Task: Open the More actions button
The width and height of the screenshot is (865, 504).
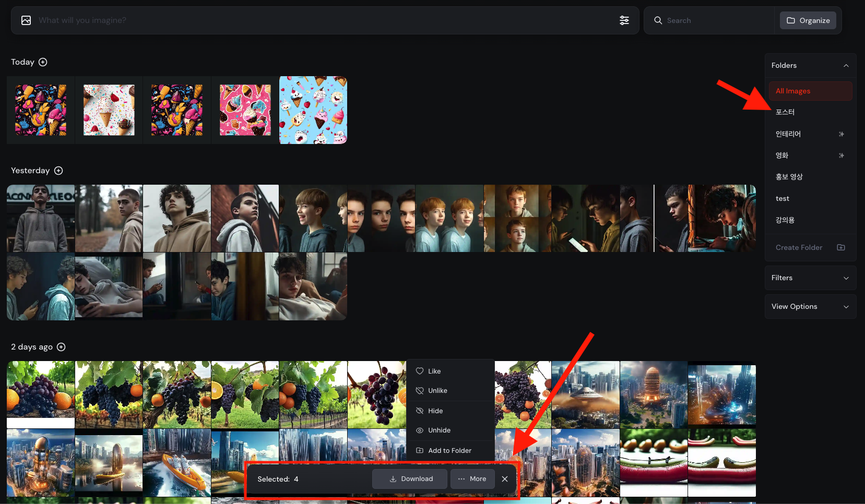Action: 472,479
